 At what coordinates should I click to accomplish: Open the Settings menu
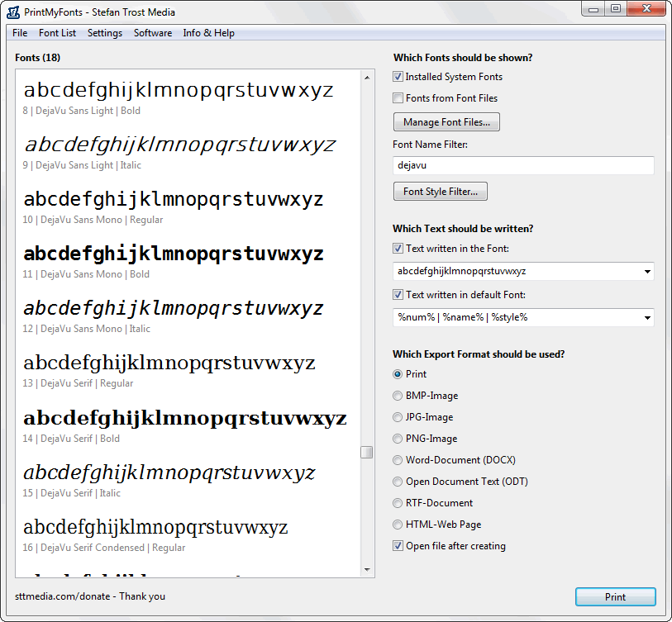[105, 33]
